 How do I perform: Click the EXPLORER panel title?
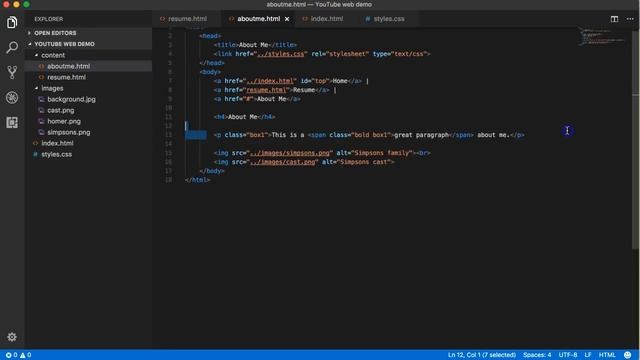pos(49,19)
